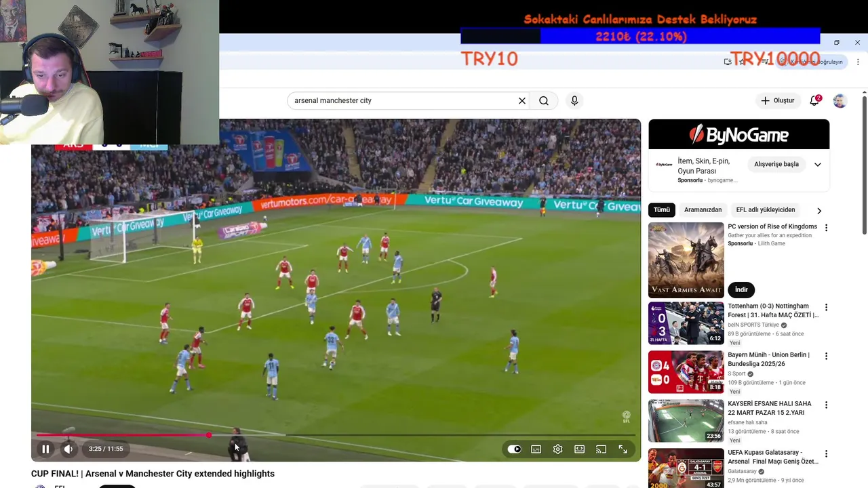868x488 pixels.
Task: Open the notifications bell
Action: (814, 100)
